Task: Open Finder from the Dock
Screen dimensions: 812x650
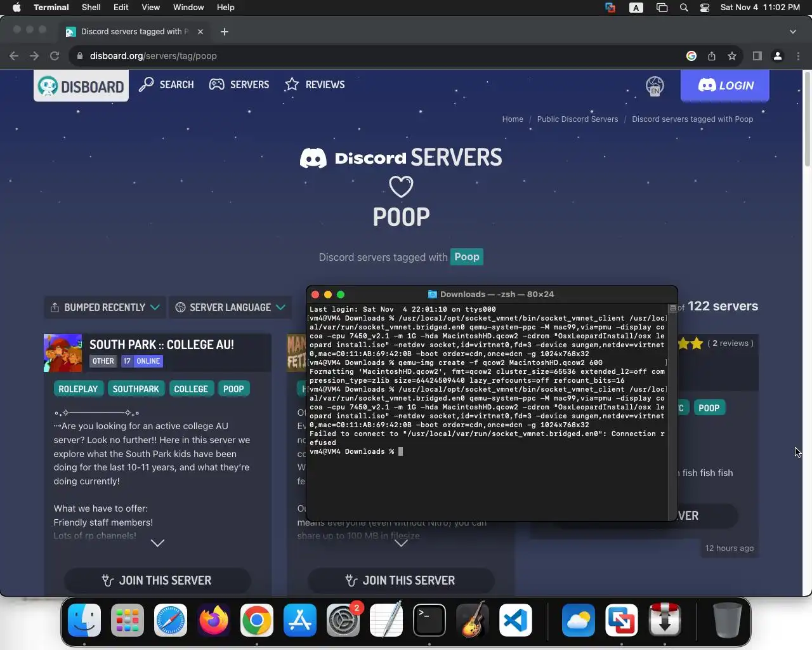Action: pyautogui.click(x=84, y=620)
